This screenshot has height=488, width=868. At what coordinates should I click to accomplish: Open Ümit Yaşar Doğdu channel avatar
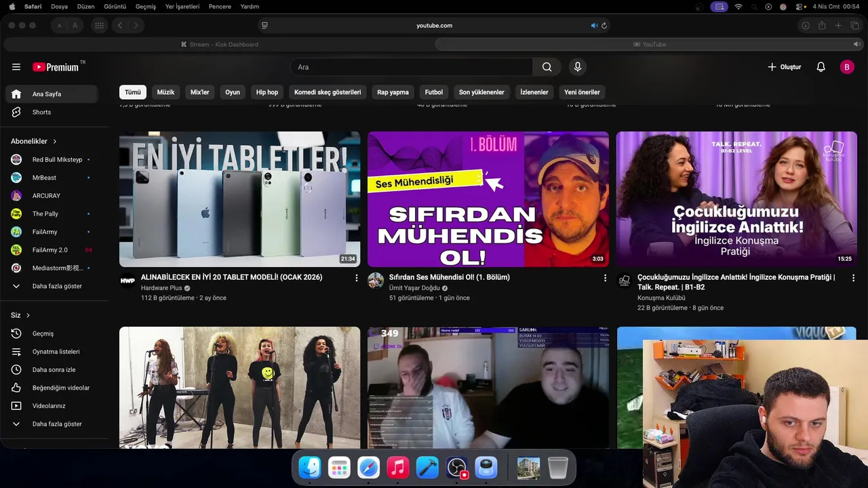pos(376,281)
